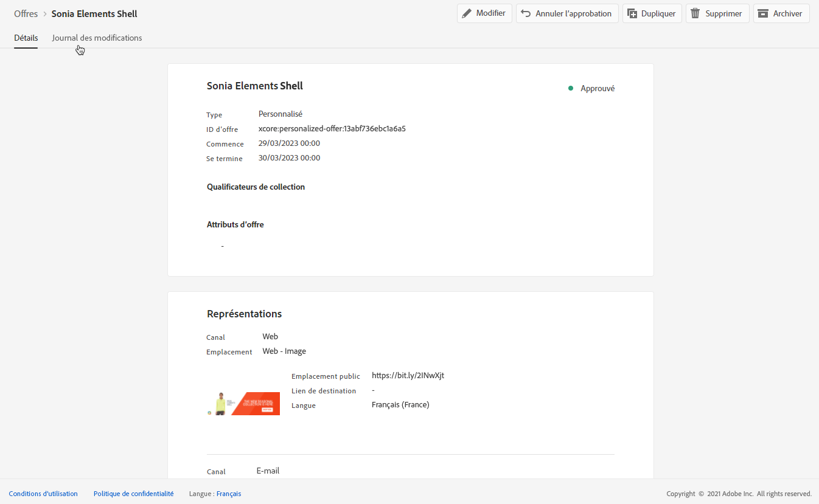The height and width of the screenshot is (504, 819).
Task: Click the Français (France) langue value
Action: pos(400,405)
